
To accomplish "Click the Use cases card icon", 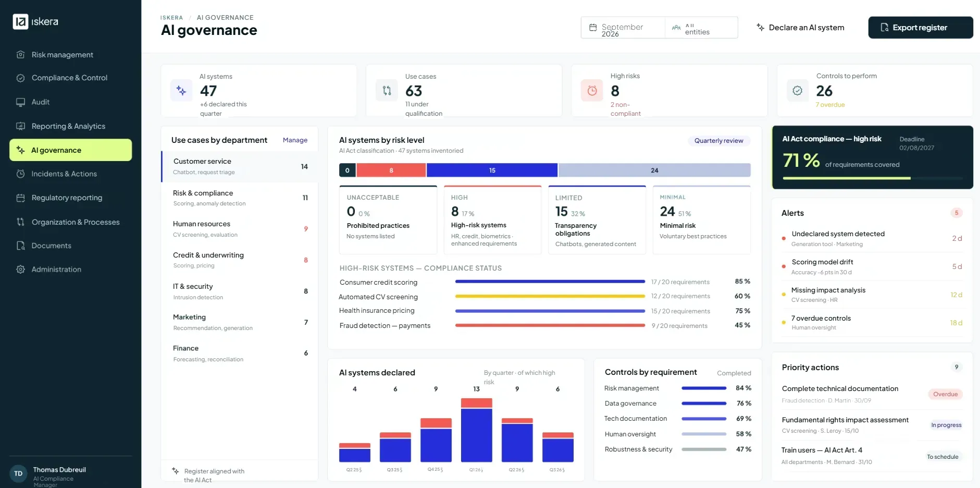I will click(387, 91).
